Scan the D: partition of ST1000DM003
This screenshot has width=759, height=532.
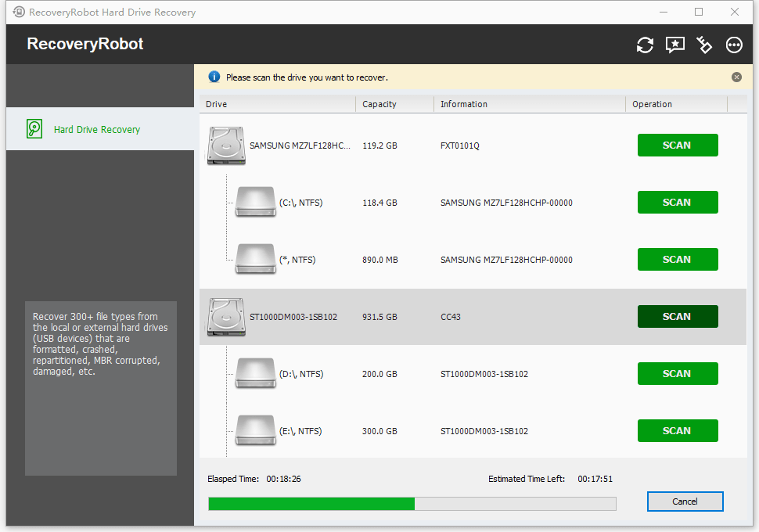tap(677, 373)
